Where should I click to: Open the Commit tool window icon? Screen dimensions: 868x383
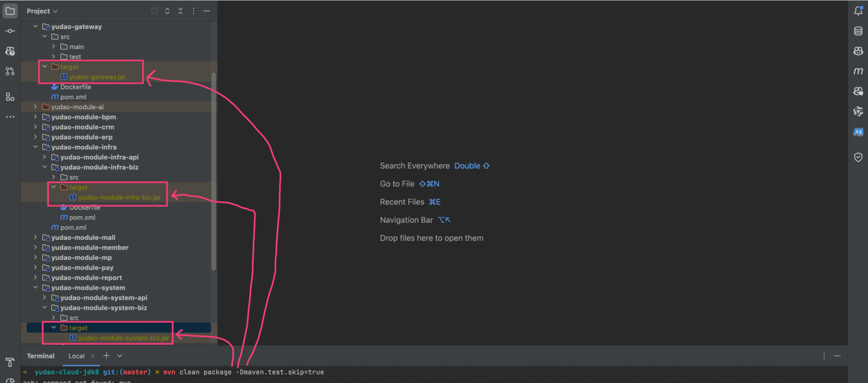[x=10, y=31]
